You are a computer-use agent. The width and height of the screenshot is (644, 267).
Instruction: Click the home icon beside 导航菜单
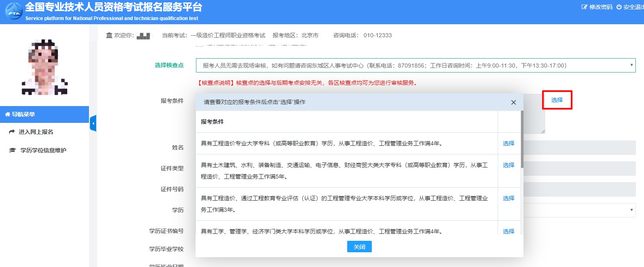[x=7, y=115]
